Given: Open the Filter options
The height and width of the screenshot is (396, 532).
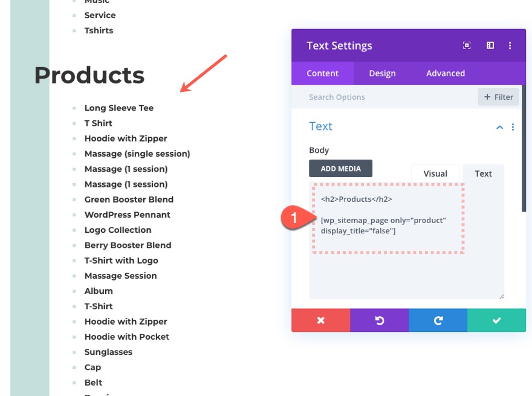Looking at the screenshot, I should click(x=498, y=97).
